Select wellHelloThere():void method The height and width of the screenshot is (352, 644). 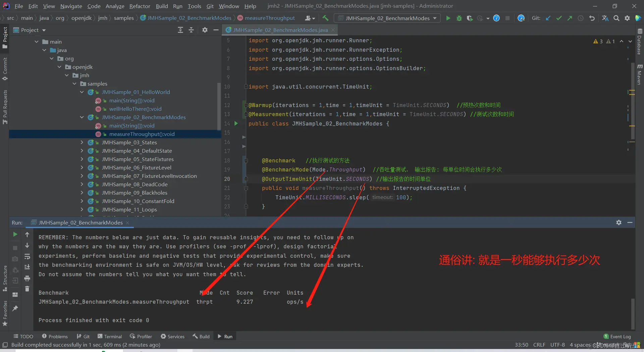coord(135,109)
